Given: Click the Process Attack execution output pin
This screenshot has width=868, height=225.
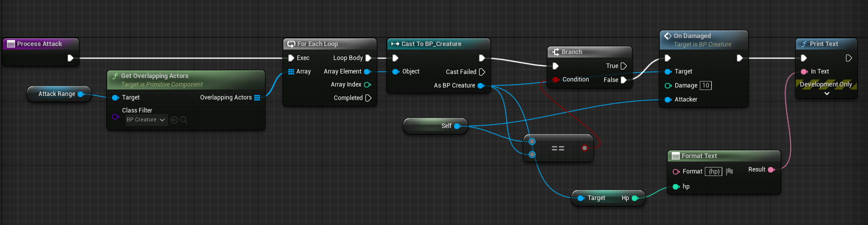Looking at the screenshot, I should pyautogui.click(x=71, y=58).
